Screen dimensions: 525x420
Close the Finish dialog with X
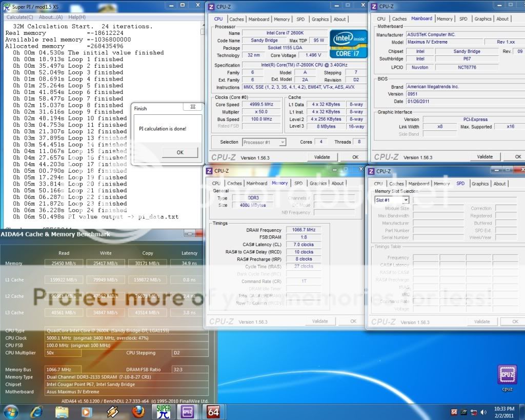tap(193, 107)
